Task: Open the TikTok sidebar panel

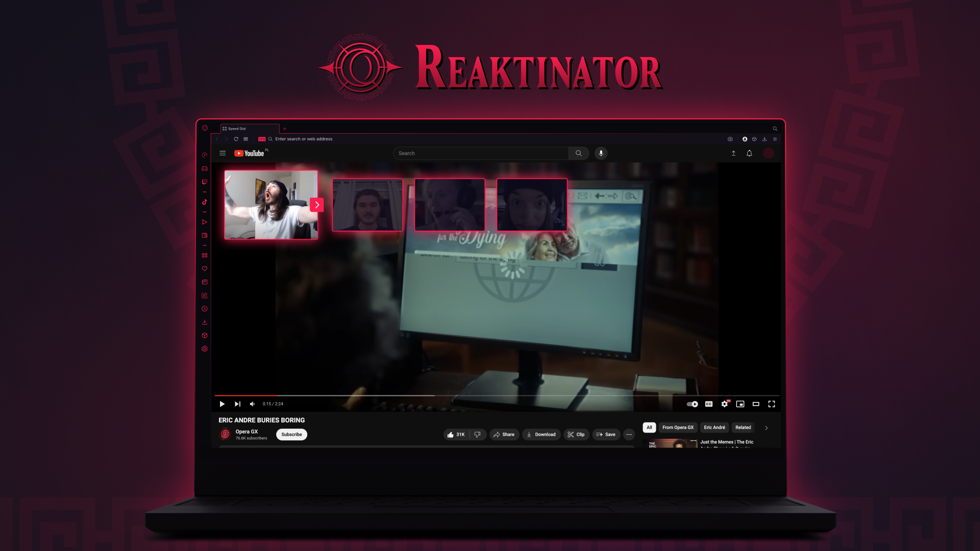Action: (205, 202)
